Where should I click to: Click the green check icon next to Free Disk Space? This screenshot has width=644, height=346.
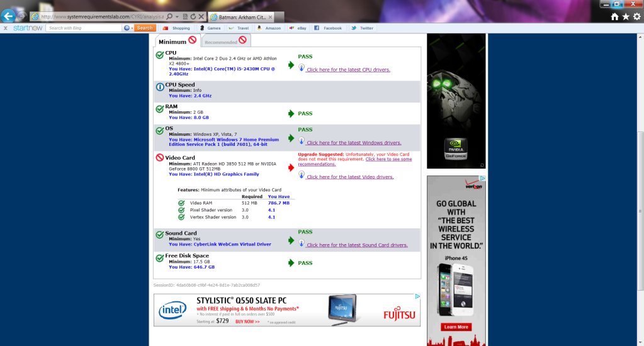pos(160,258)
